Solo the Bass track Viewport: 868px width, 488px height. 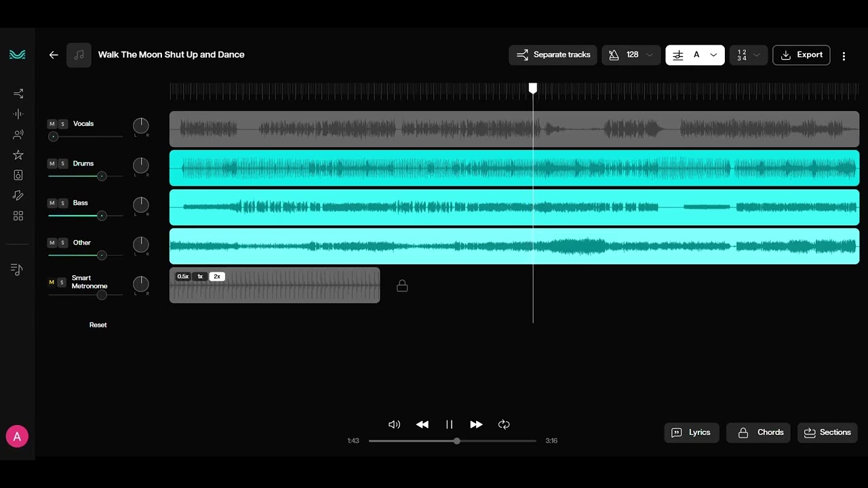pyautogui.click(x=63, y=203)
